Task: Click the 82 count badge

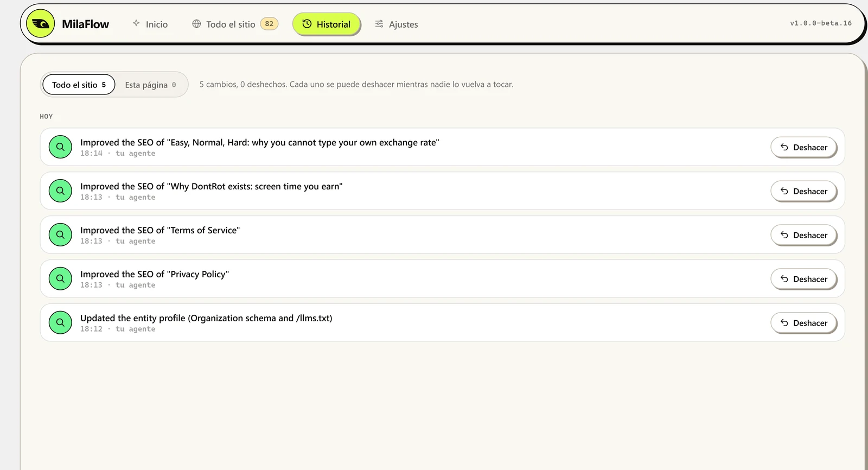Action: (x=269, y=24)
